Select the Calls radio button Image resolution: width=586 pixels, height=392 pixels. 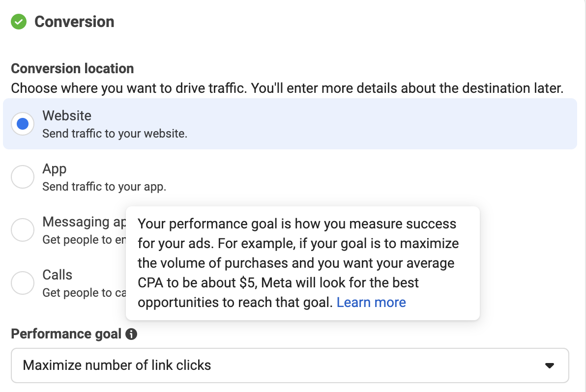click(23, 282)
